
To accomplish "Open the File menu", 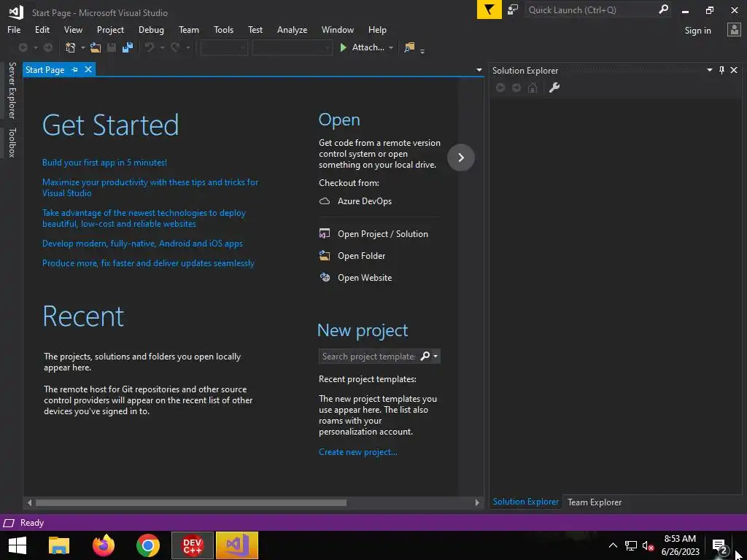I will click(14, 29).
